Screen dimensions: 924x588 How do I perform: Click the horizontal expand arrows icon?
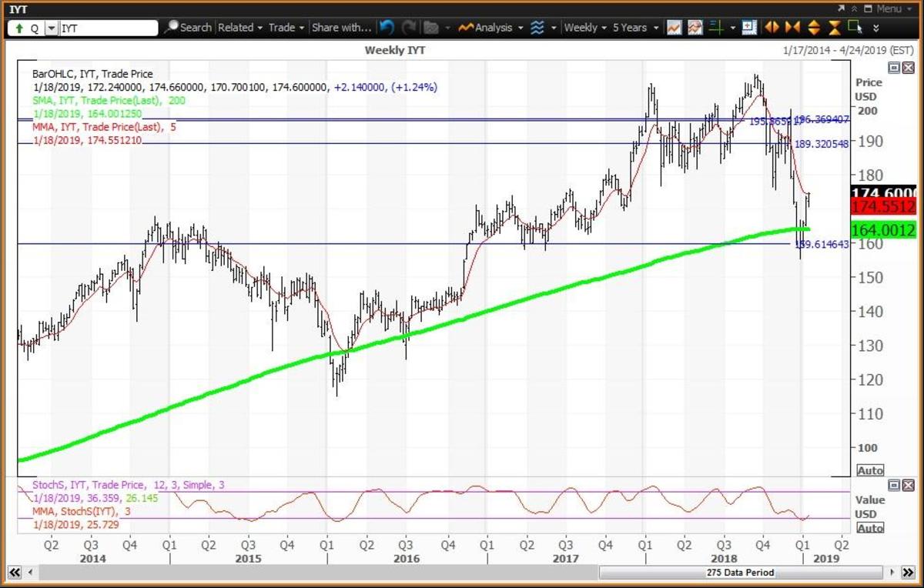tap(771, 28)
